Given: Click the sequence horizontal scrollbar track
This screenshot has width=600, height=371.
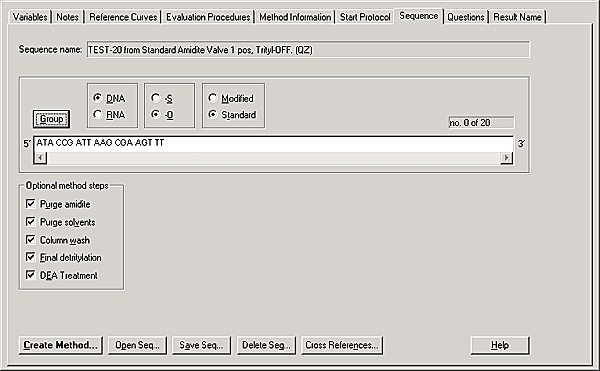Looking at the screenshot, I should (274, 158).
